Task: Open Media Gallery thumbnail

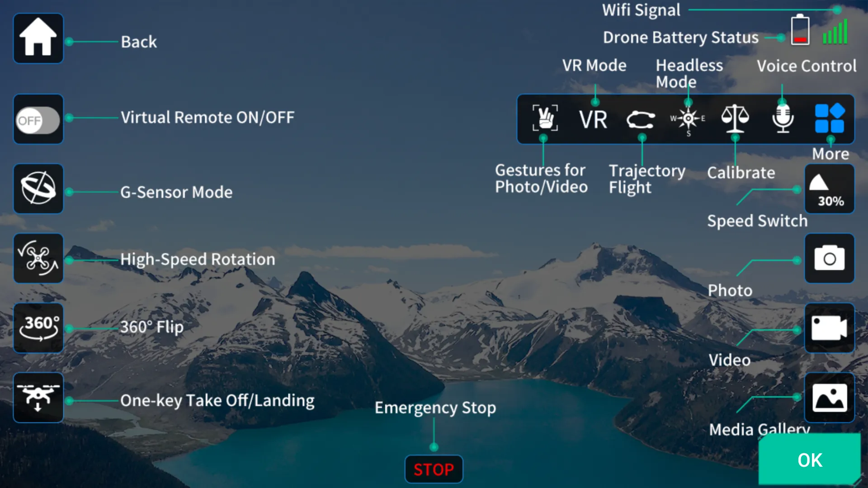Action: pyautogui.click(x=829, y=397)
